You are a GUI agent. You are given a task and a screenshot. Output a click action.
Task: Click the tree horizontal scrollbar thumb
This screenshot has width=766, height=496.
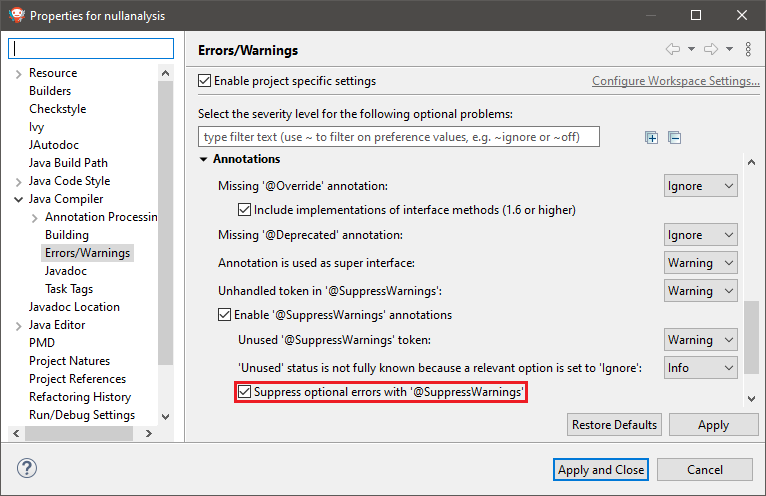tap(79, 433)
